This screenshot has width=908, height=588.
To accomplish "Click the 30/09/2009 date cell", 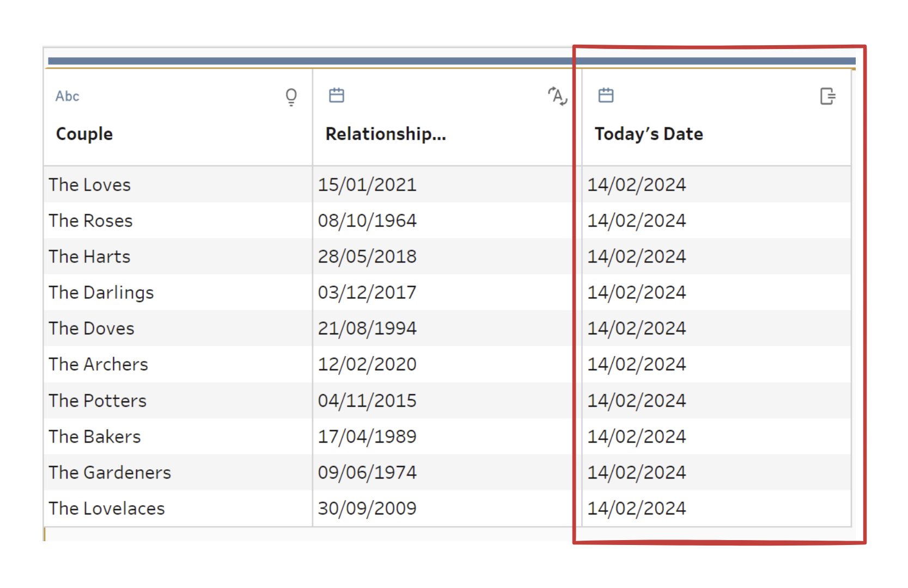I will 367,509.
